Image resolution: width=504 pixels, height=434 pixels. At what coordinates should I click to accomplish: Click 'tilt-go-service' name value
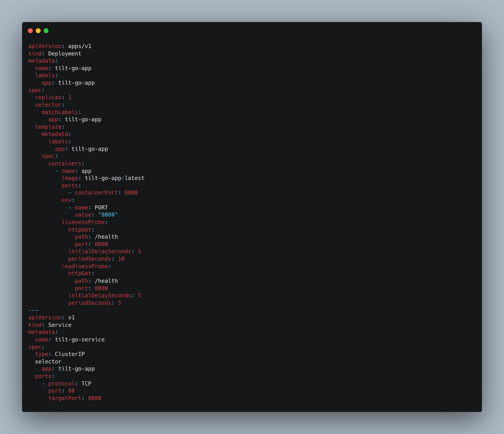point(80,339)
